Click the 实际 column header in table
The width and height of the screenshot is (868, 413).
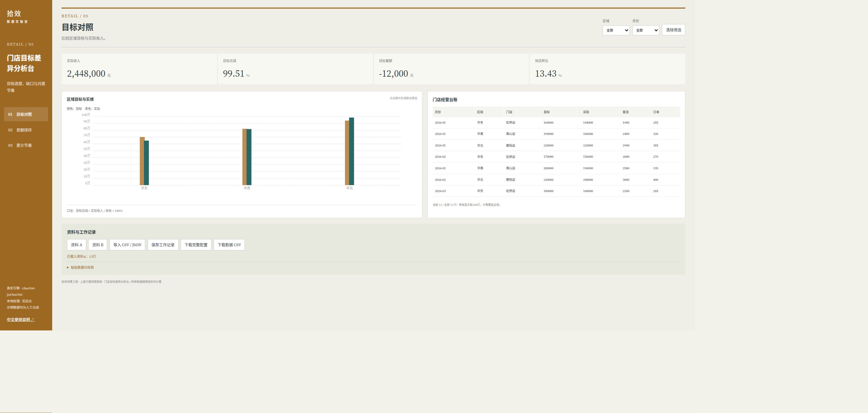(x=586, y=112)
